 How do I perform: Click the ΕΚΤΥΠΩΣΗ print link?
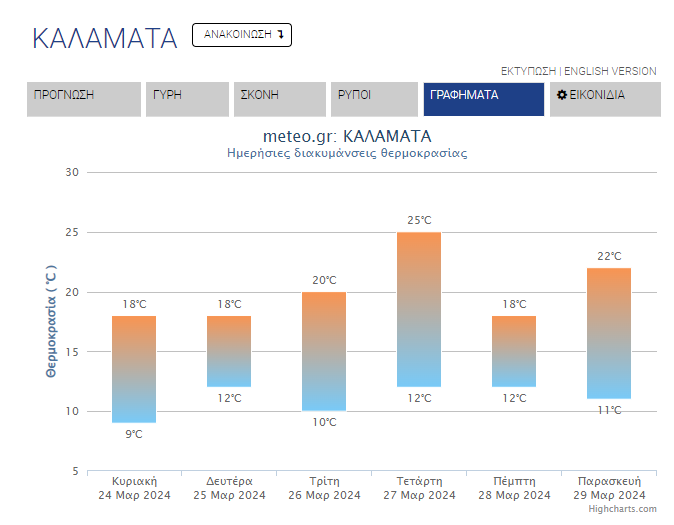[528, 71]
